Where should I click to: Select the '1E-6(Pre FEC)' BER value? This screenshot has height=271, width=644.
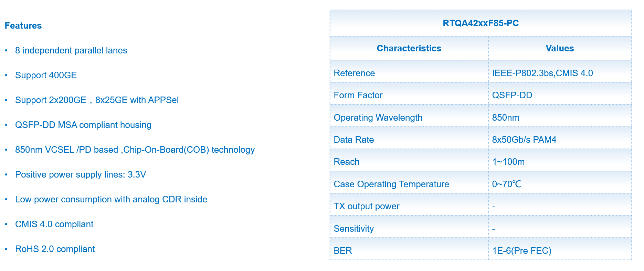pos(521,251)
